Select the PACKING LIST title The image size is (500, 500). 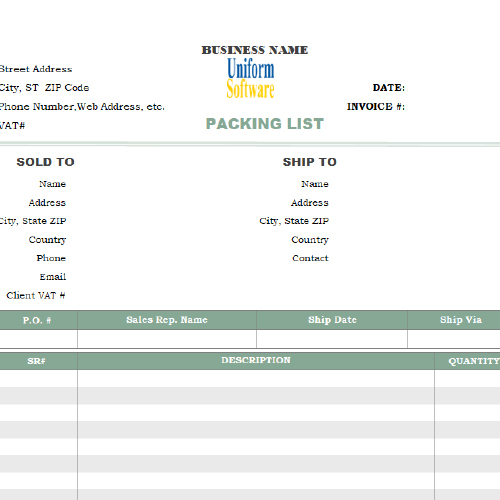coord(265,124)
